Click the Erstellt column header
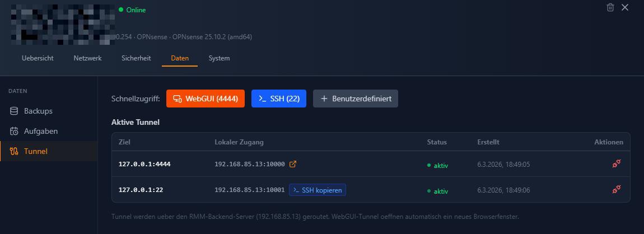Image resolution: width=644 pixels, height=234 pixels. [x=488, y=142]
